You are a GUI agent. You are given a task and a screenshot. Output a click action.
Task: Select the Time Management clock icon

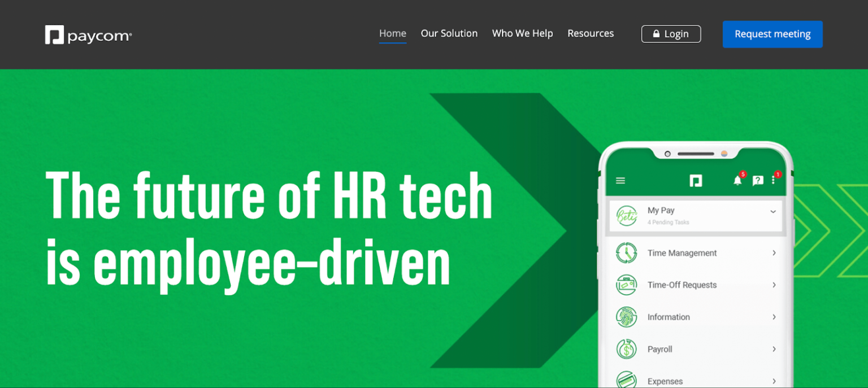627,253
